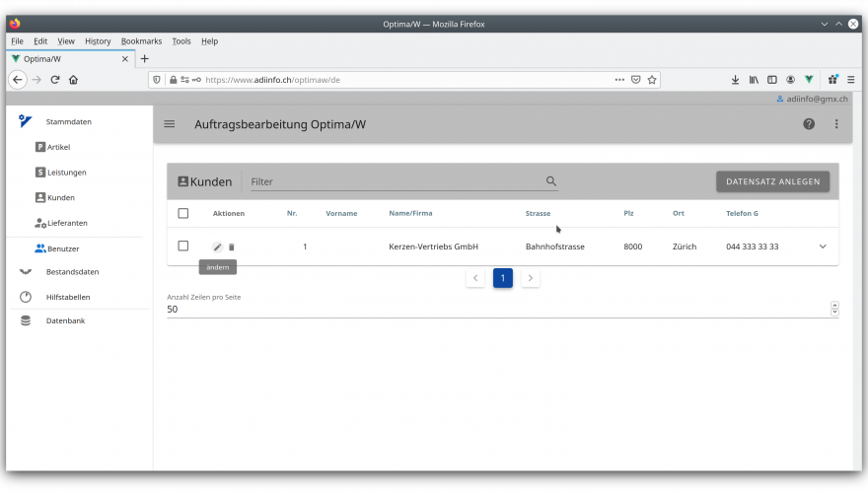
Task: Toggle the select-all checkbox in table header
Action: point(182,213)
